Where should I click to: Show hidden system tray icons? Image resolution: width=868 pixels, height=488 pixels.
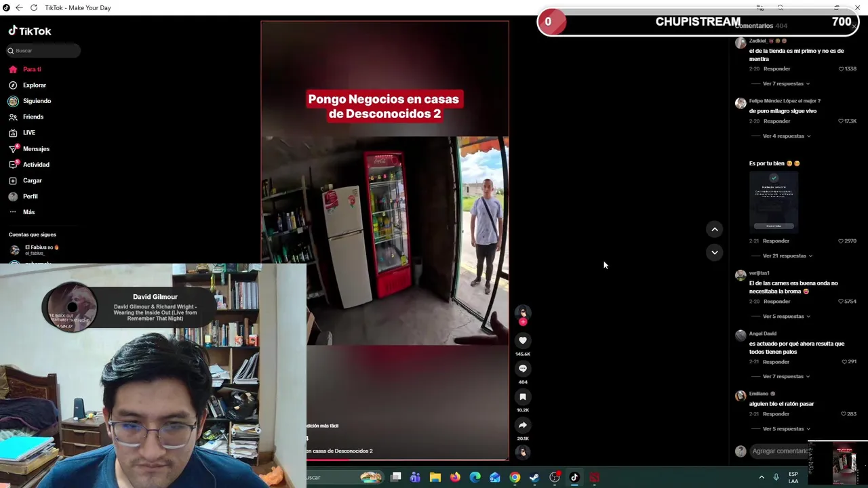[762, 477]
